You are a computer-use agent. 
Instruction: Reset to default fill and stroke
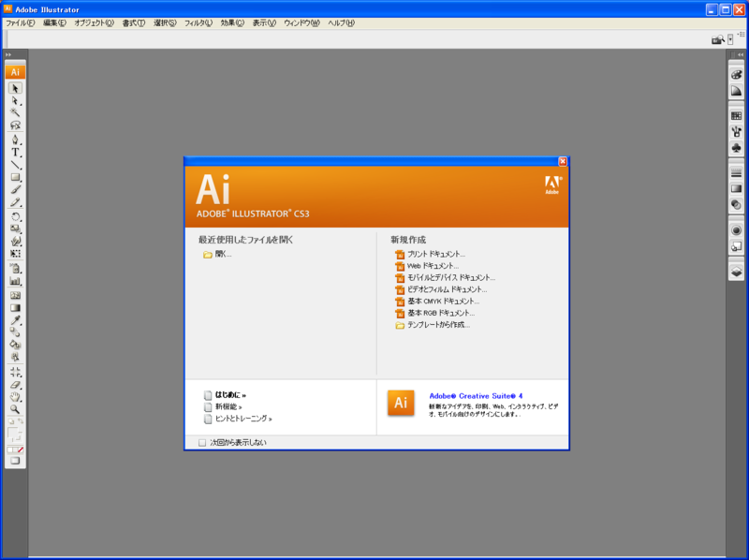(10, 422)
